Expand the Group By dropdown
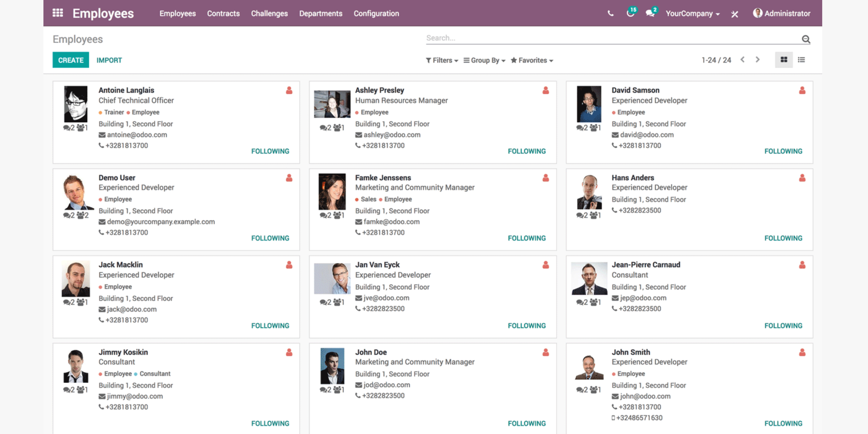This screenshot has width=868, height=434. click(x=484, y=60)
